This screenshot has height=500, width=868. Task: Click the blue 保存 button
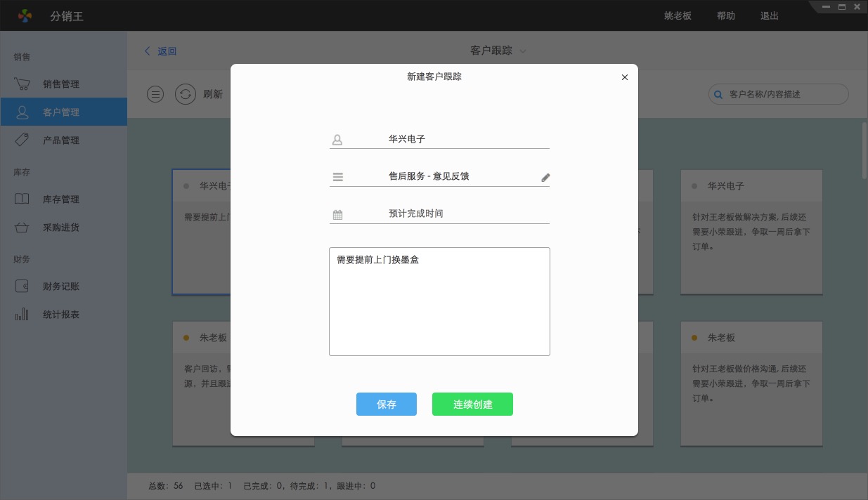coord(386,404)
